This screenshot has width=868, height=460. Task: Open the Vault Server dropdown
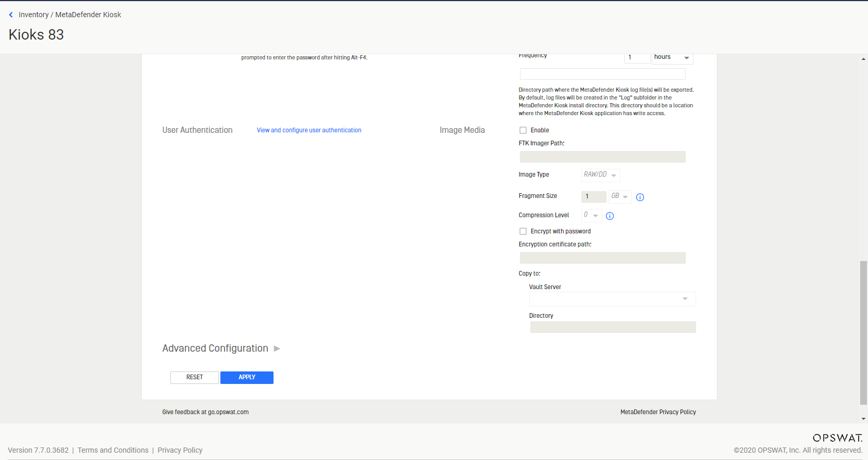click(613, 299)
